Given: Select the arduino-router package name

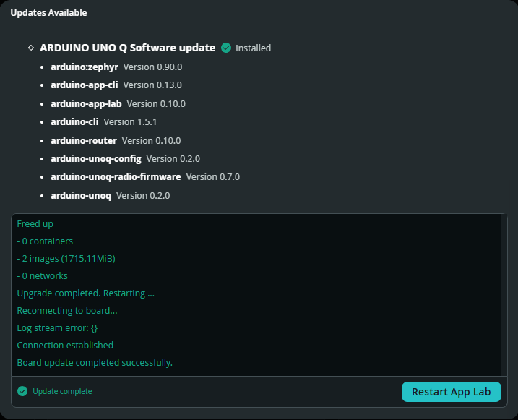Looking at the screenshot, I should [84, 140].
